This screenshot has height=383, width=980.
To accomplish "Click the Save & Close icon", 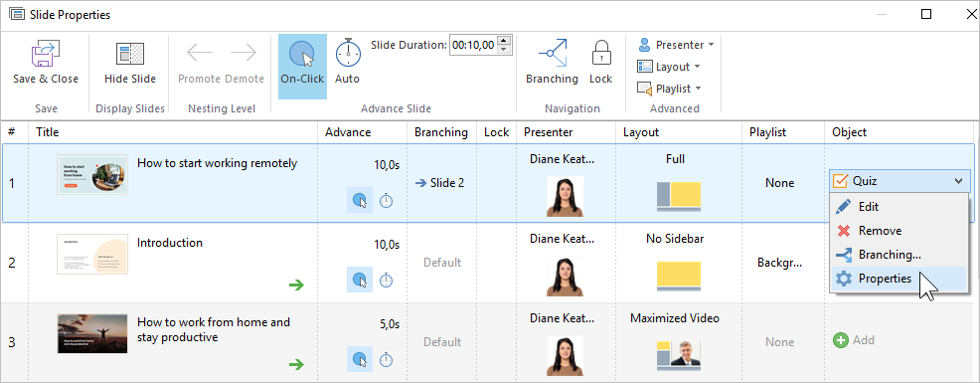I will tap(46, 55).
